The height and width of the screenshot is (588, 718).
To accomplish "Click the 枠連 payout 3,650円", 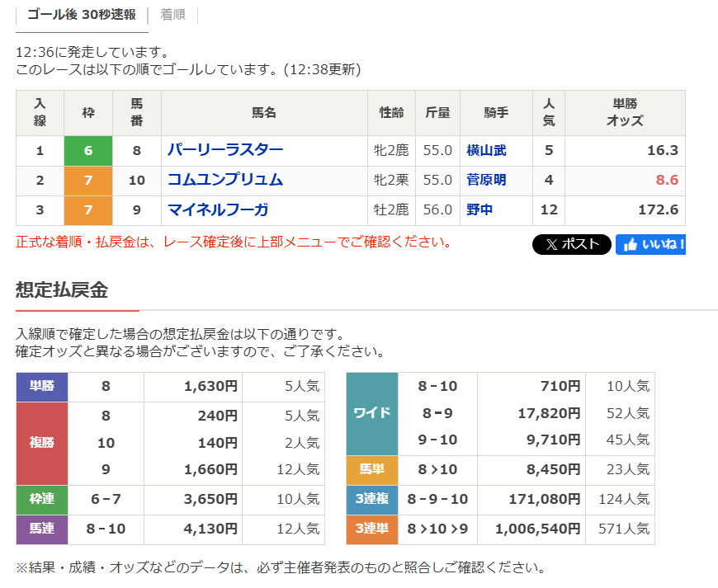I will click(210, 499).
